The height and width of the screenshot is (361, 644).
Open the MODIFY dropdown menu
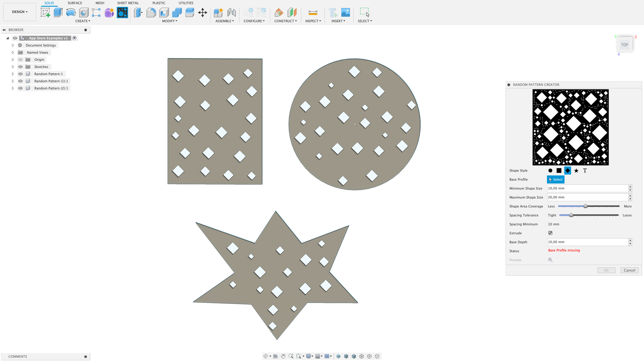coord(170,21)
